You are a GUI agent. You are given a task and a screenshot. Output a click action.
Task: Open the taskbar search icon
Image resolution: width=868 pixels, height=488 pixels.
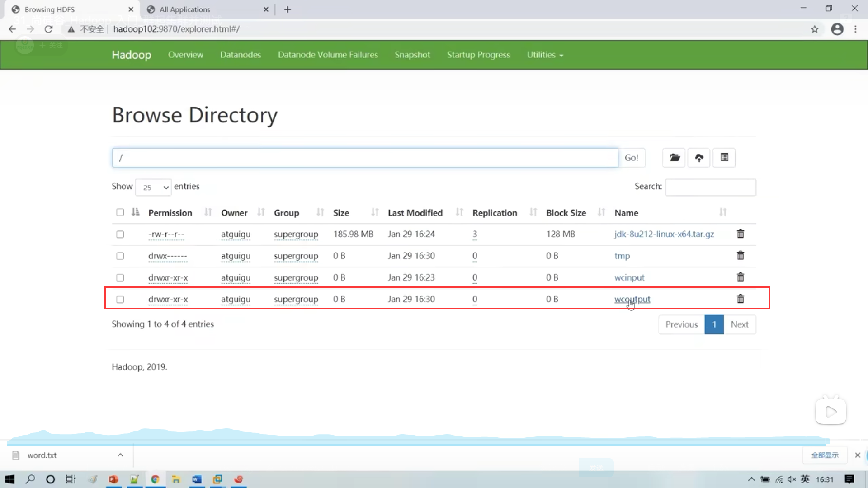tap(30, 479)
